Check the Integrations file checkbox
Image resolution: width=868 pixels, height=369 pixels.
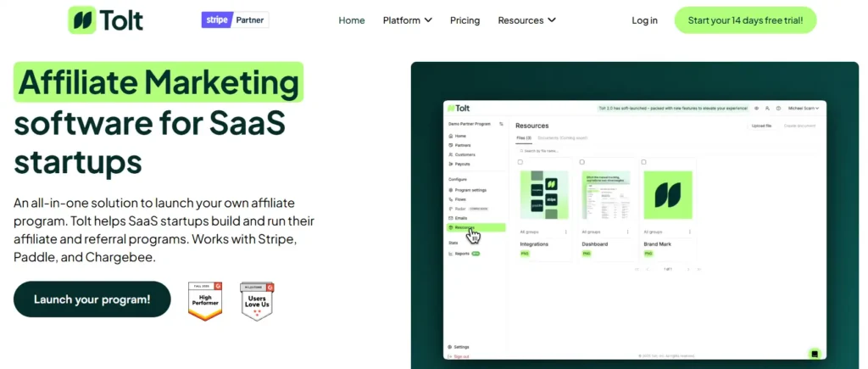pyautogui.click(x=520, y=162)
